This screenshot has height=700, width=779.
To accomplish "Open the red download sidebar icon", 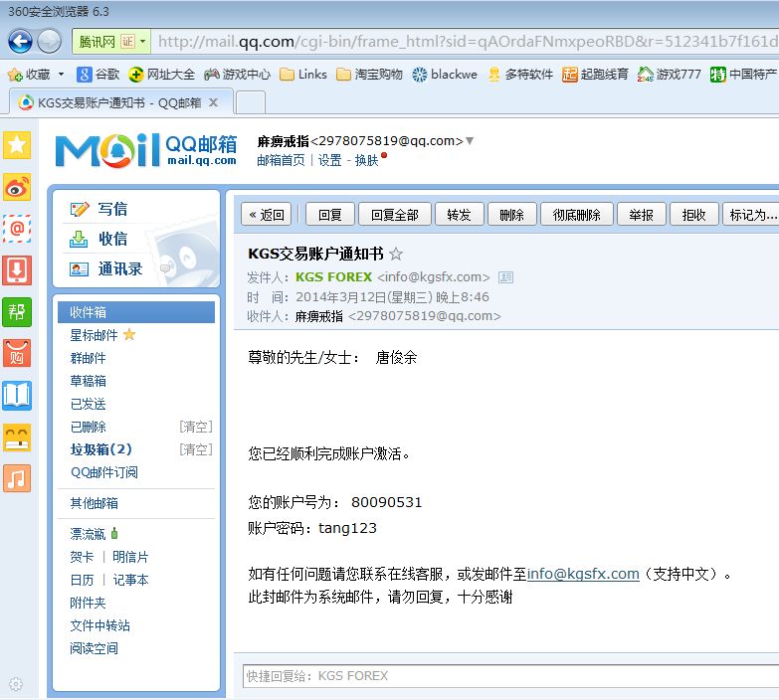I will [x=17, y=270].
